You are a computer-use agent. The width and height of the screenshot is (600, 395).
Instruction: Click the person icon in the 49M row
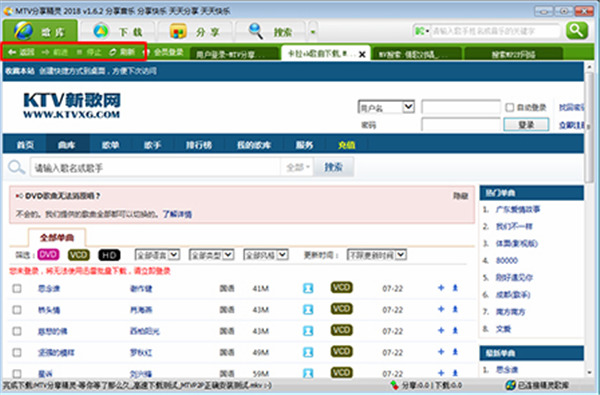point(308,352)
